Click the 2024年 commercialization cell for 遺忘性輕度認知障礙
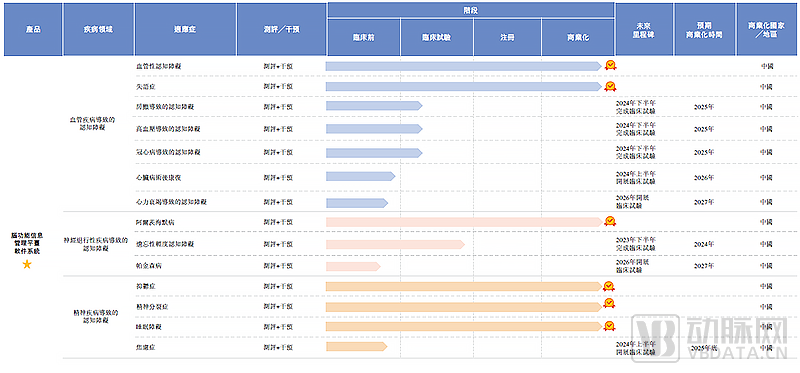Screen dimensions: 800x373 pos(704,244)
